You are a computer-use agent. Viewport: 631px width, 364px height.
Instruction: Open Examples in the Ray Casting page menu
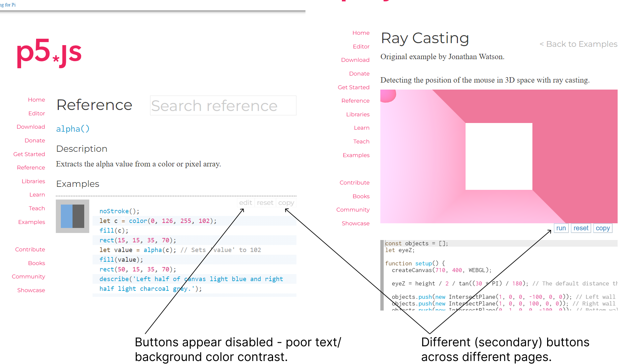[x=356, y=155]
